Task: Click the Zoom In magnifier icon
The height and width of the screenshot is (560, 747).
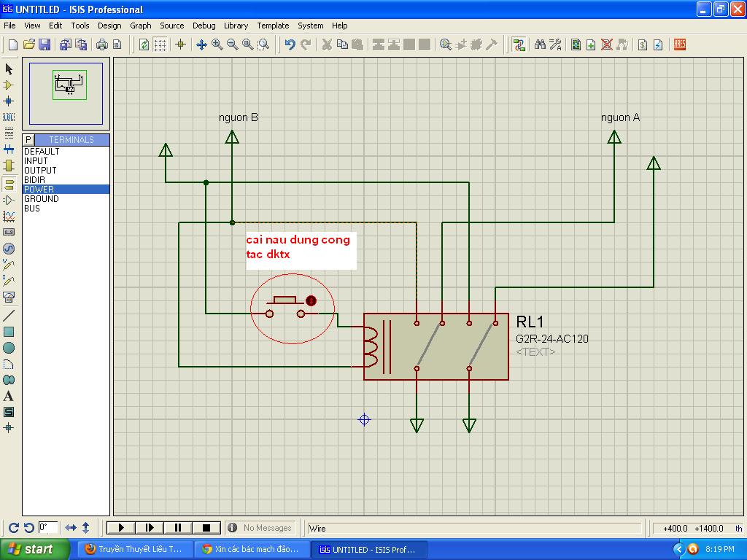Action: click(x=217, y=44)
